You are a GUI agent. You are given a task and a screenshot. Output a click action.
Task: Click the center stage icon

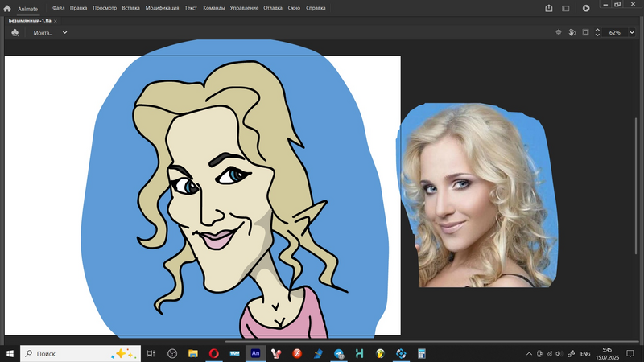559,32
